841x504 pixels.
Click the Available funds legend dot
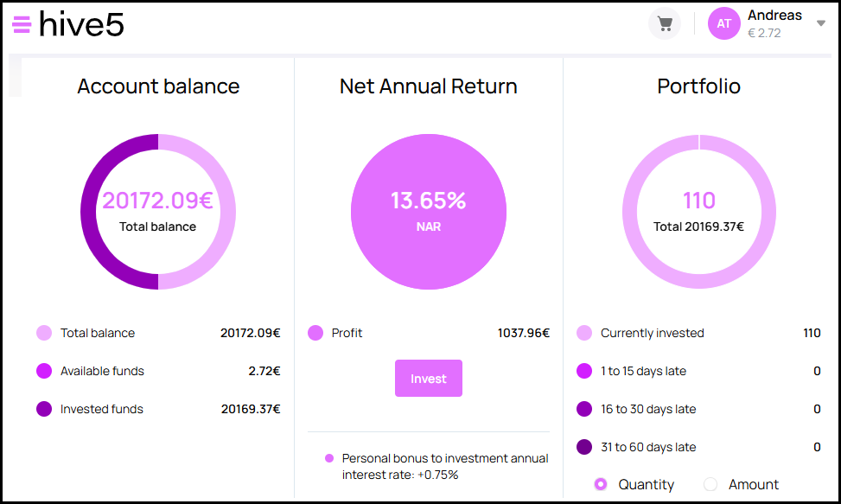(x=44, y=371)
